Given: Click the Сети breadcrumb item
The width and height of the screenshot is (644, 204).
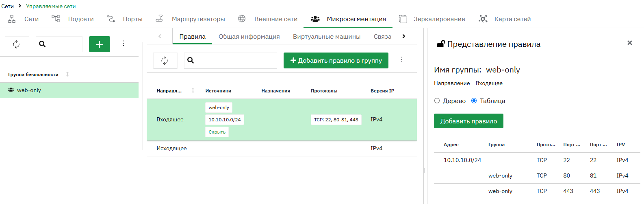Looking at the screenshot, I should [7, 6].
